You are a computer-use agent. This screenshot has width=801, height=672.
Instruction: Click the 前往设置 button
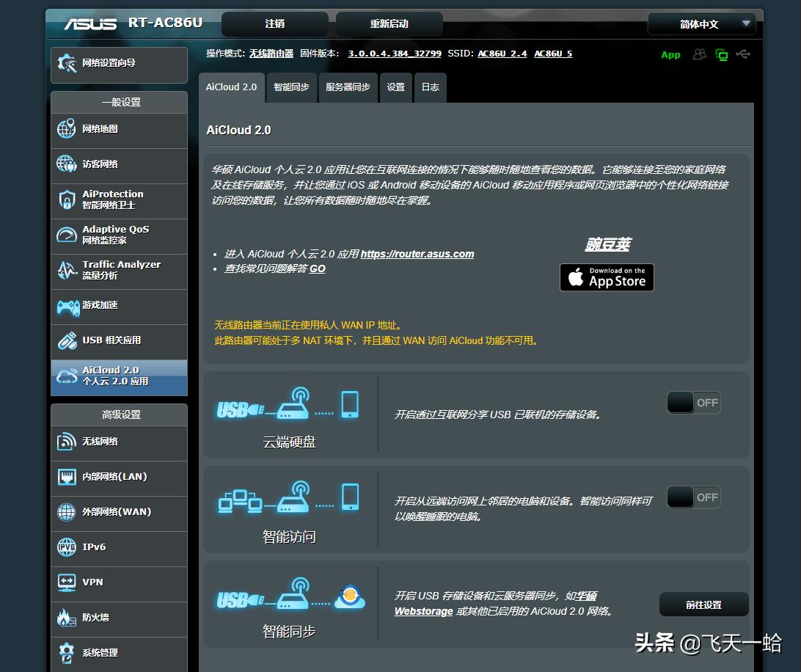703,604
